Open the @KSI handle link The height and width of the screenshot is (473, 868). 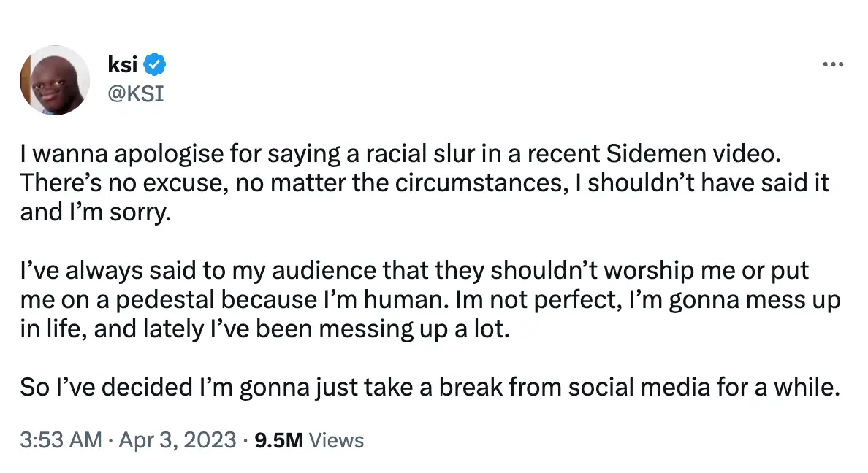pos(135,94)
